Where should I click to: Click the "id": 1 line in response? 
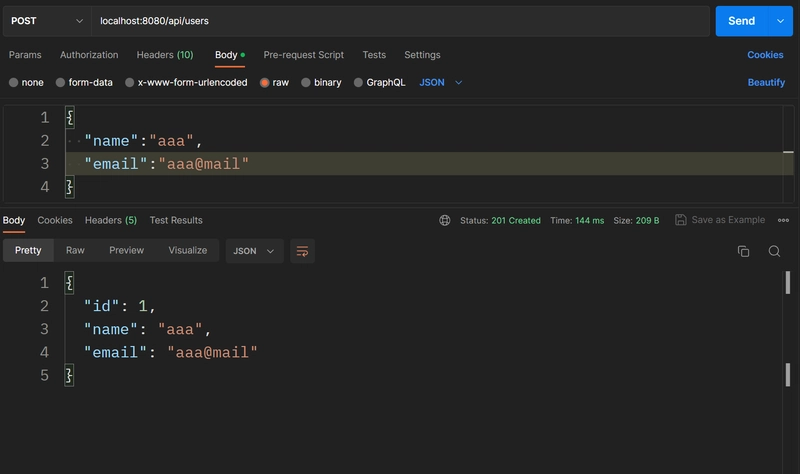(120, 306)
